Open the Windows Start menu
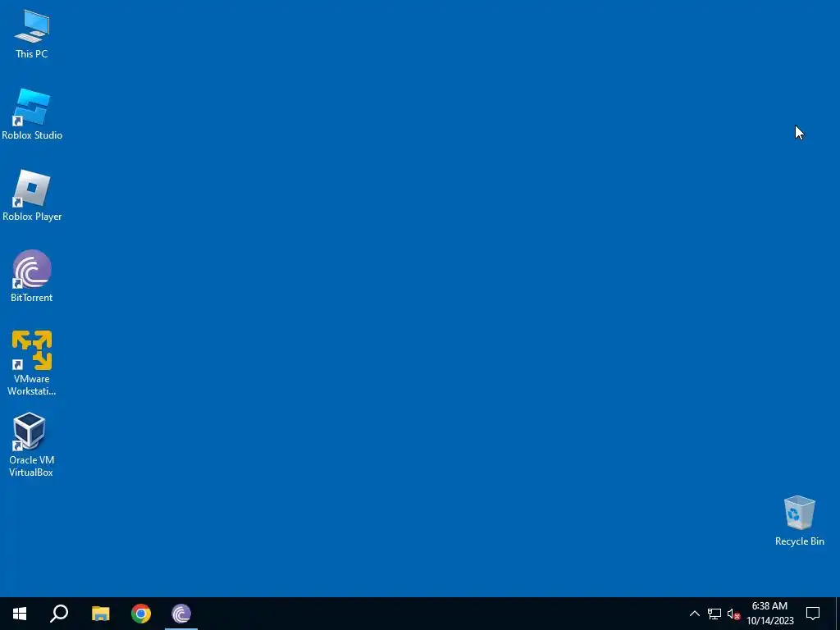 [20, 614]
